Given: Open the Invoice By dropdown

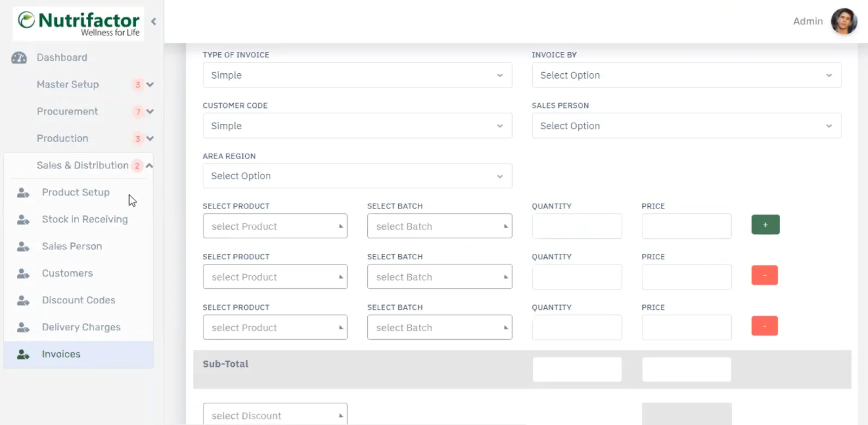Looking at the screenshot, I should (x=686, y=75).
